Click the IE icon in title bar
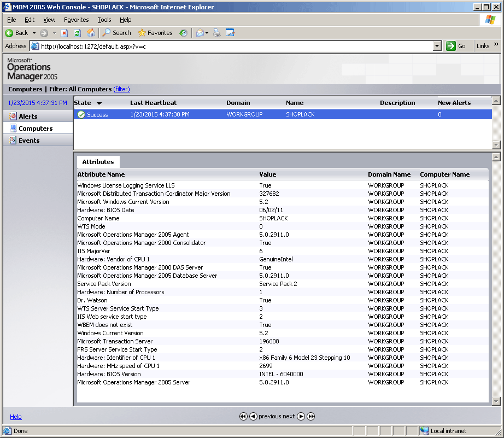This screenshot has height=438, width=504. click(x=8, y=7)
